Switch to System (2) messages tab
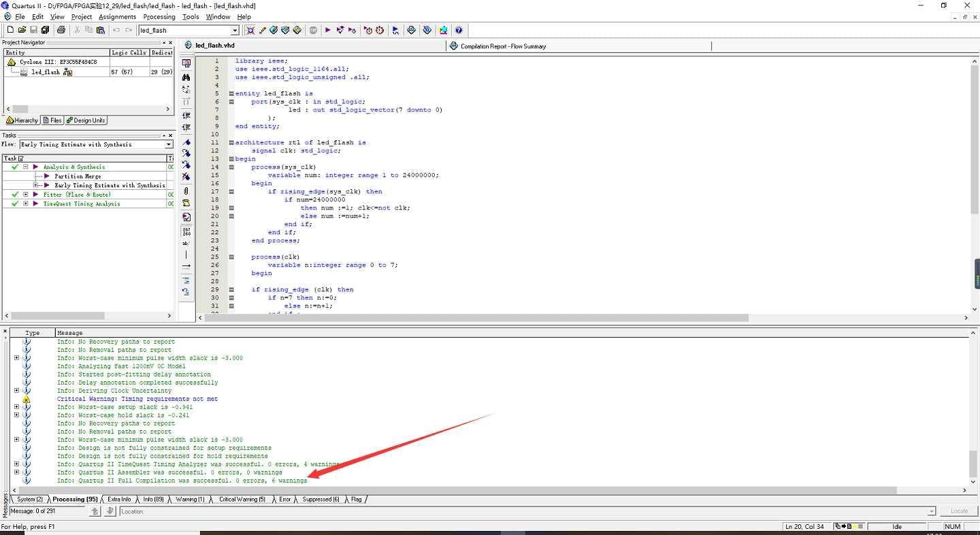Viewport: 980px width, 535px height. pyautogui.click(x=29, y=500)
